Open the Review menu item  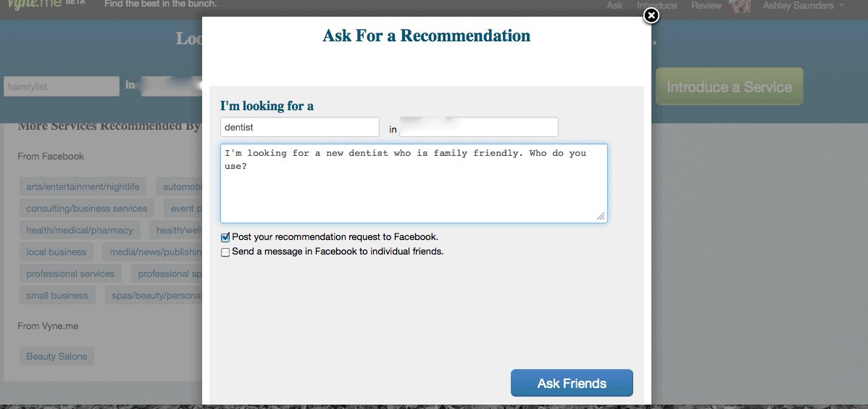coord(706,6)
